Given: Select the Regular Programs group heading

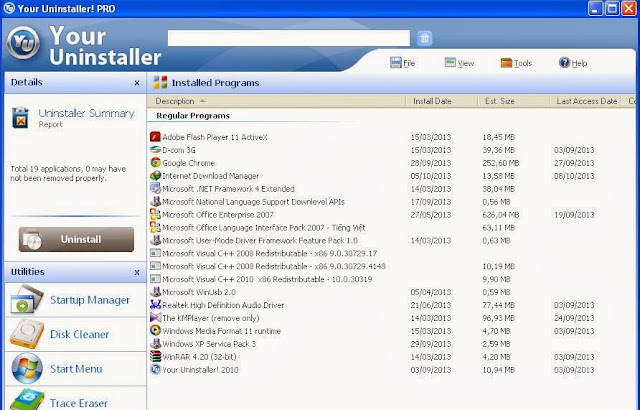Looking at the screenshot, I should [x=193, y=115].
